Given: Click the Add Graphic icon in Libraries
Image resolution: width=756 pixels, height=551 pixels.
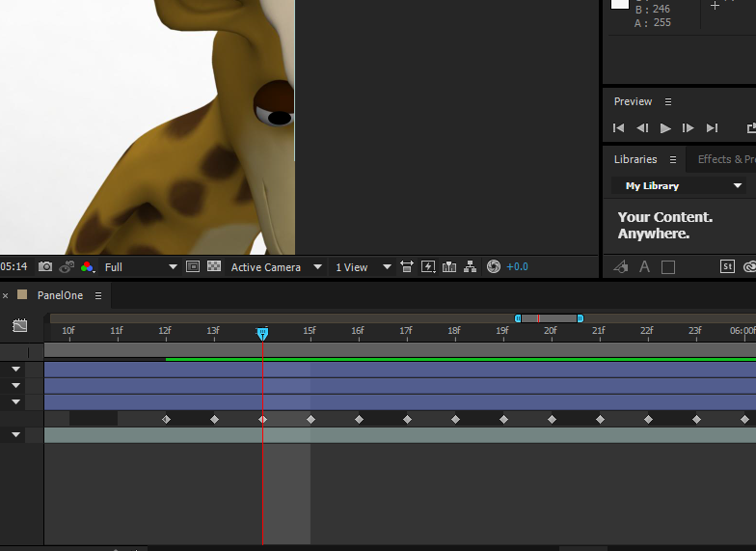Looking at the screenshot, I should [x=621, y=266].
